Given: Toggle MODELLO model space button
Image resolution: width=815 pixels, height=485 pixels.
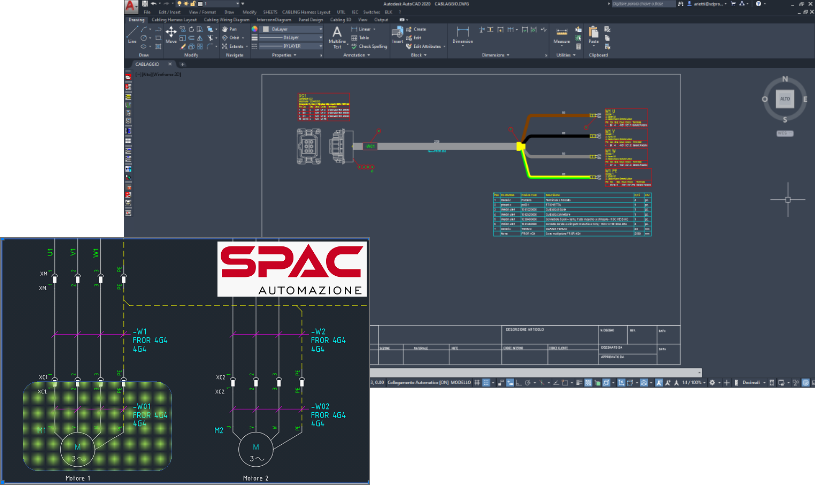Looking at the screenshot, I should pyautogui.click(x=461, y=383).
